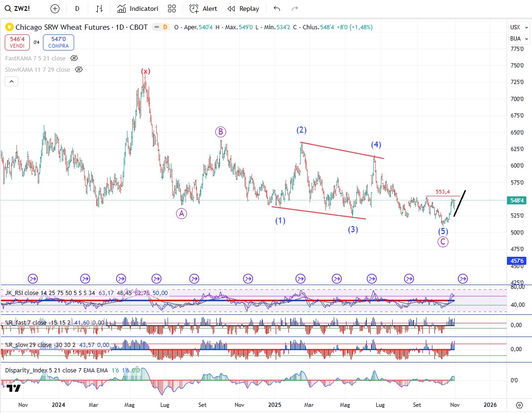Click the undo arrow
This screenshot has width=532, height=413.
click(x=277, y=8)
